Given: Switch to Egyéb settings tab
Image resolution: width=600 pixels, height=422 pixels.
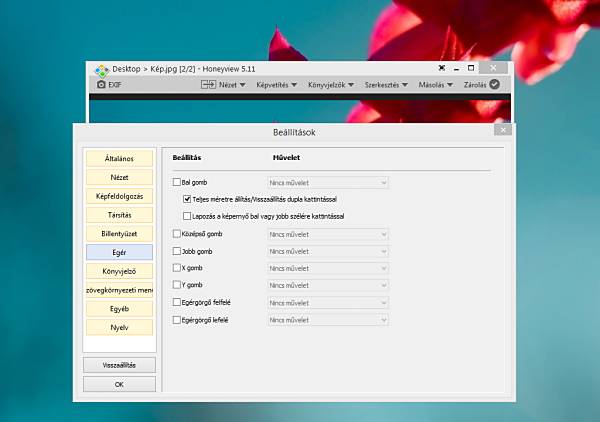Looking at the screenshot, I should [x=119, y=309].
